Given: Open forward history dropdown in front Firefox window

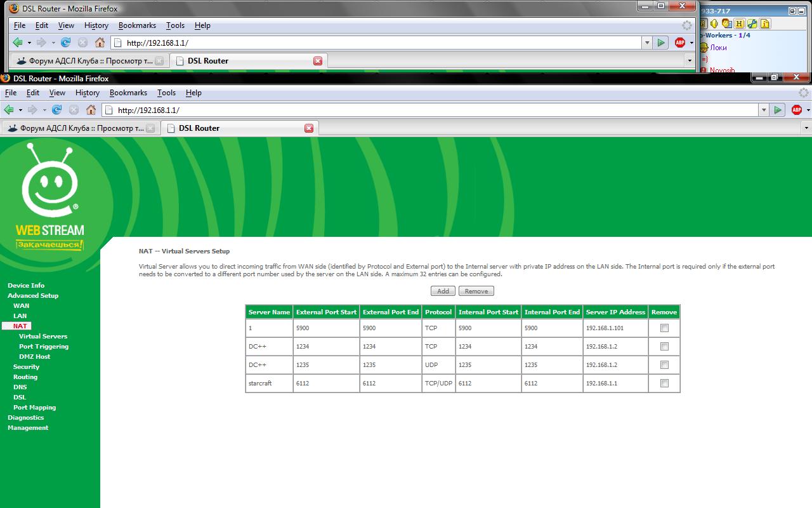Looking at the screenshot, I should coord(43,110).
